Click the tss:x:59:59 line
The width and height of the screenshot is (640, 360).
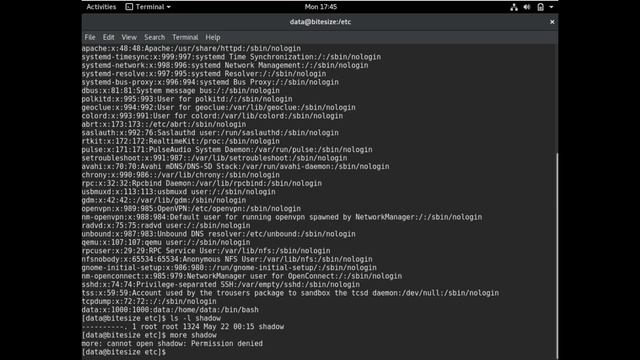tap(290, 293)
